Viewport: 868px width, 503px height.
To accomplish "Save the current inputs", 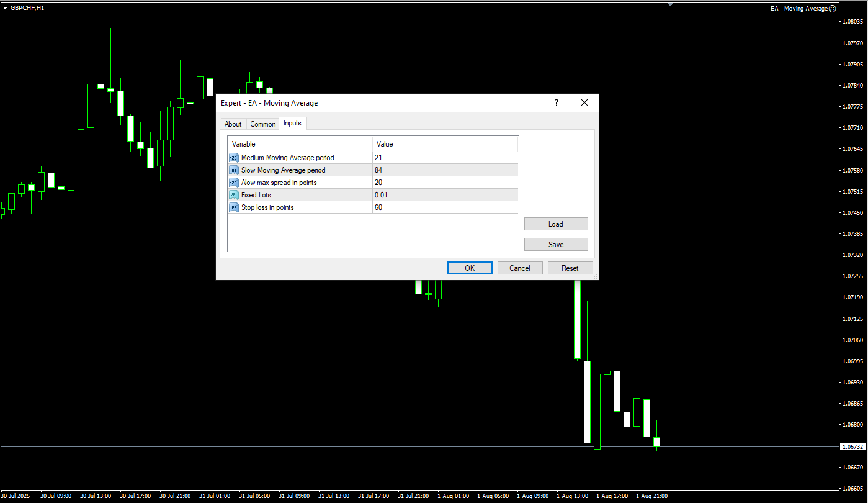I will click(x=556, y=245).
